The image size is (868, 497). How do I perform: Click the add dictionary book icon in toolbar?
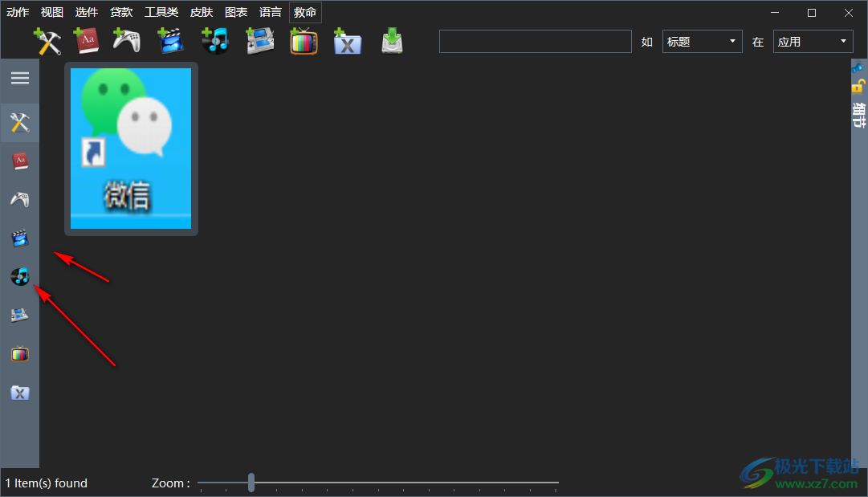pos(84,41)
